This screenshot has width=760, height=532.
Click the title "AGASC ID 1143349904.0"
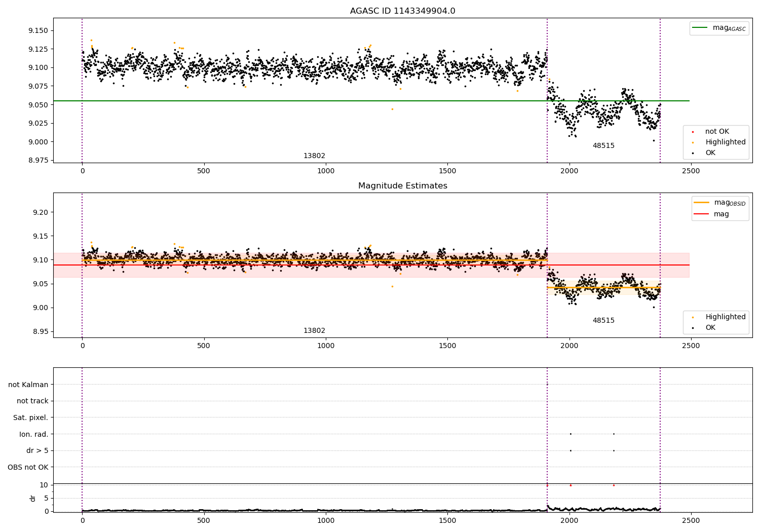[402, 11]
